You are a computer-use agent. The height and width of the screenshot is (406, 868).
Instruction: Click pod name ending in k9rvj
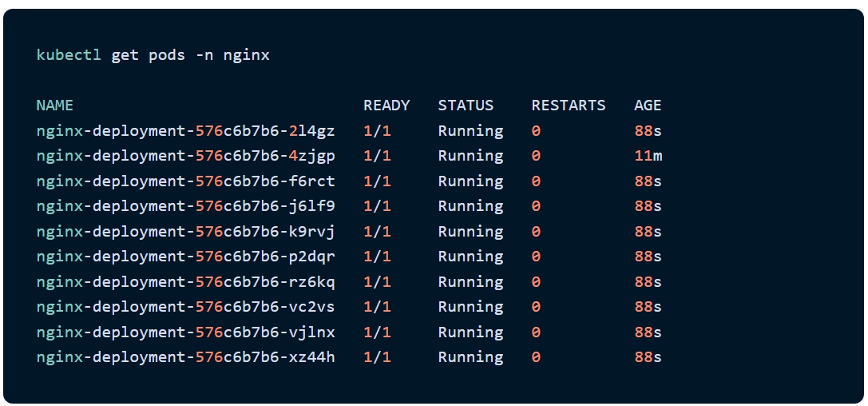click(185, 231)
